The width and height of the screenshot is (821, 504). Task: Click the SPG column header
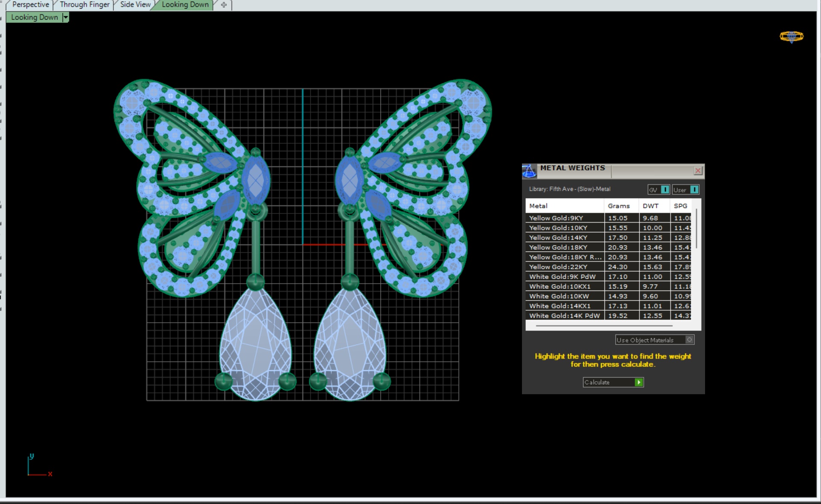(x=681, y=206)
